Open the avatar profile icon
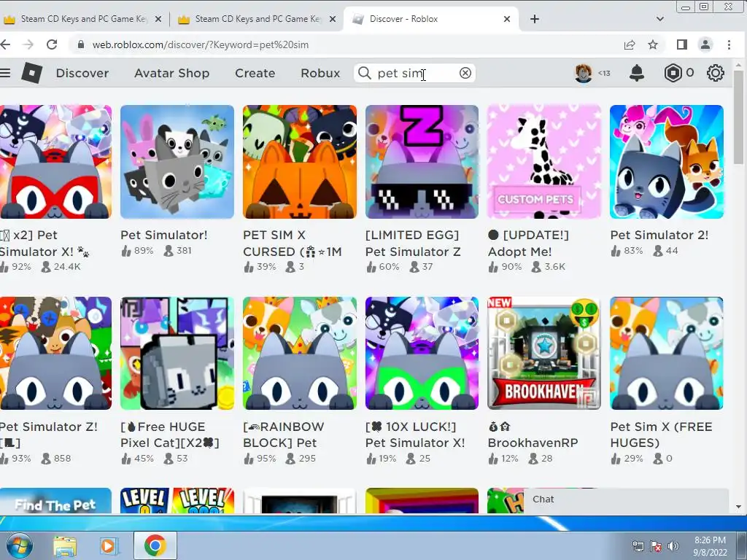This screenshot has width=747, height=560. [583, 73]
